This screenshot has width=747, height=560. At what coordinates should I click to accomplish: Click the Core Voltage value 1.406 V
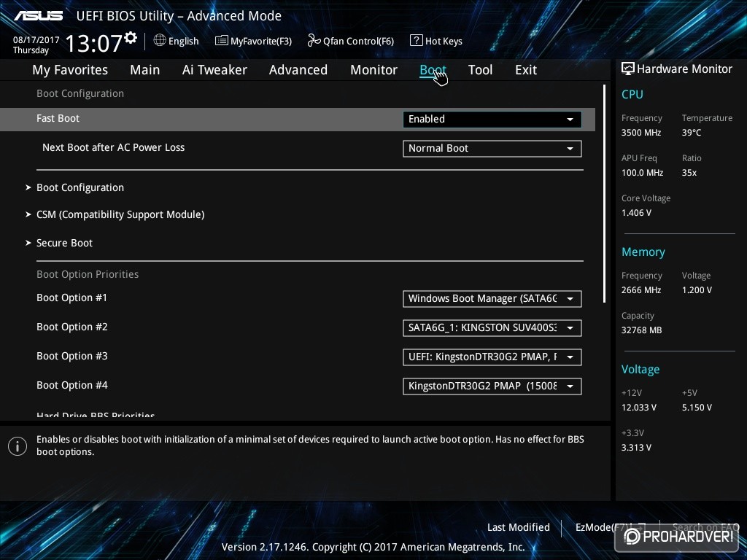coord(636,213)
